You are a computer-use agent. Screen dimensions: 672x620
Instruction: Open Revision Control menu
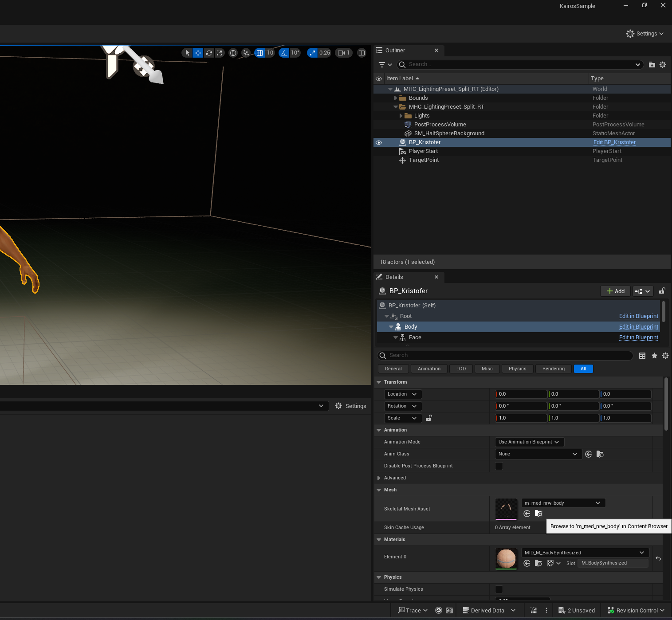[x=636, y=611]
